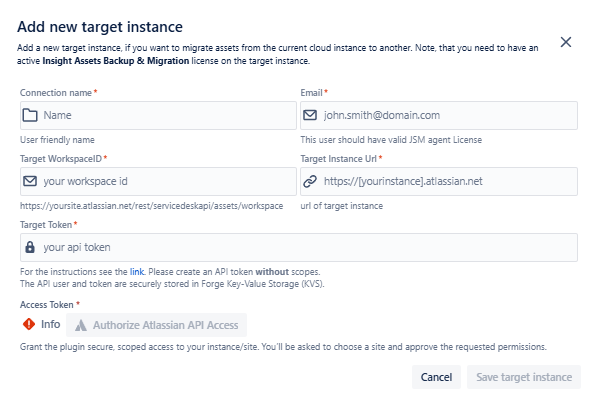Click the chain link icon in Target Instance Url
Screen dimensions: 597x405
(x=310, y=181)
